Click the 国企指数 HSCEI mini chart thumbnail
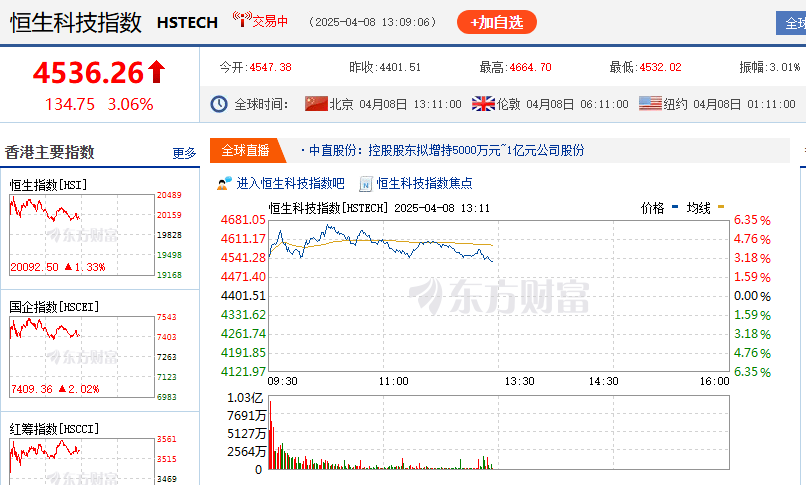This screenshot has height=485, width=806. point(82,357)
